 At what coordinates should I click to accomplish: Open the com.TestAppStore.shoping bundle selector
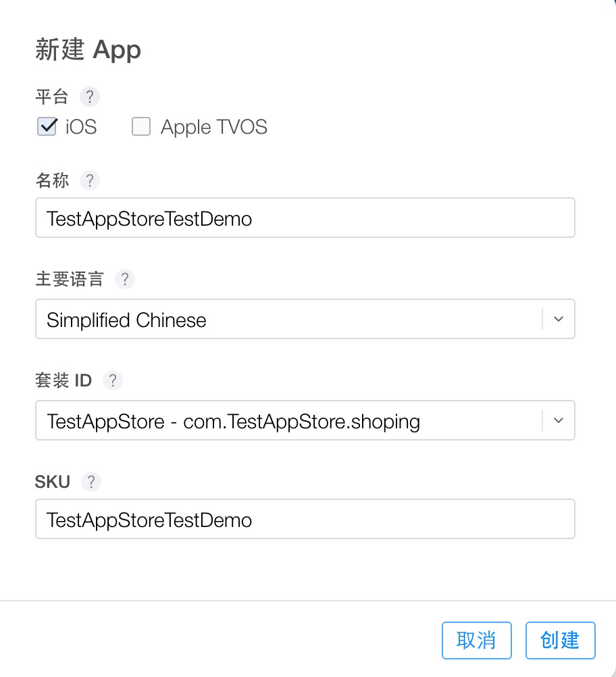click(x=290, y=420)
